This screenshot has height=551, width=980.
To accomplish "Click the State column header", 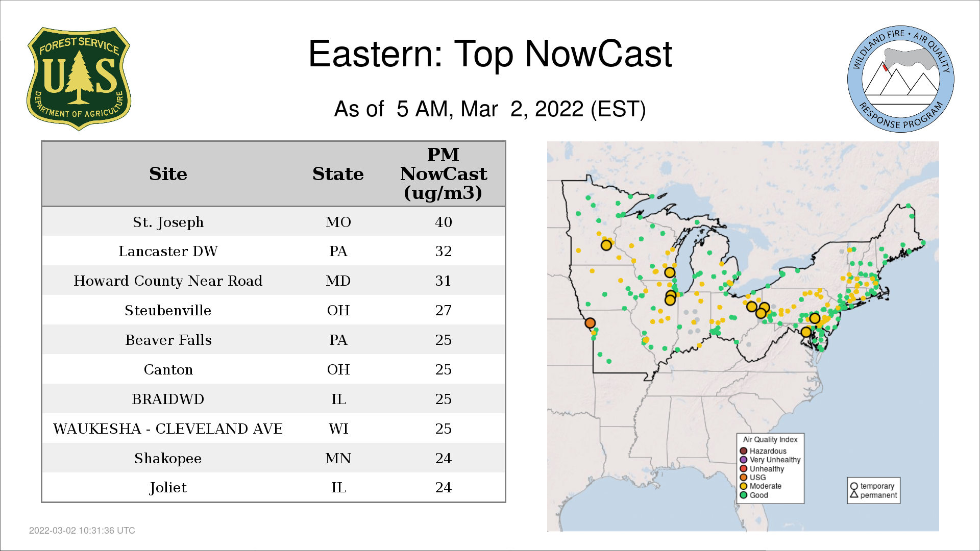I will pos(338,174).
